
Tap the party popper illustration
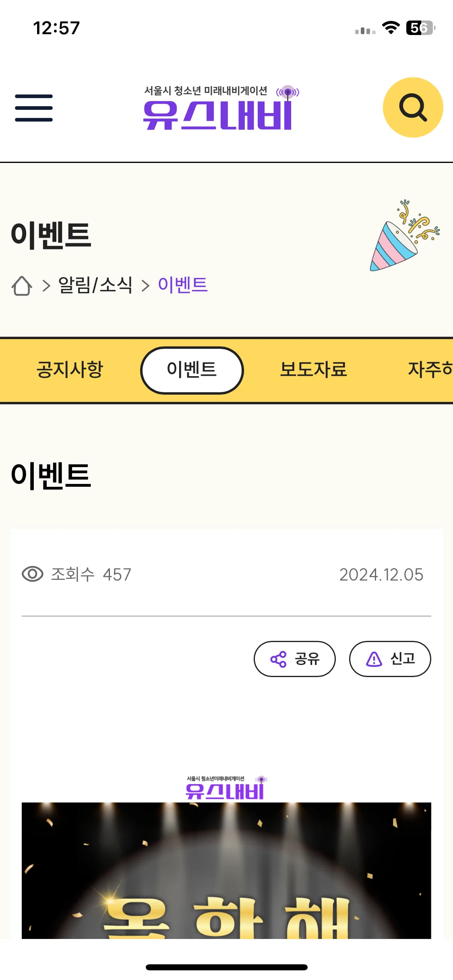[404, 236]
